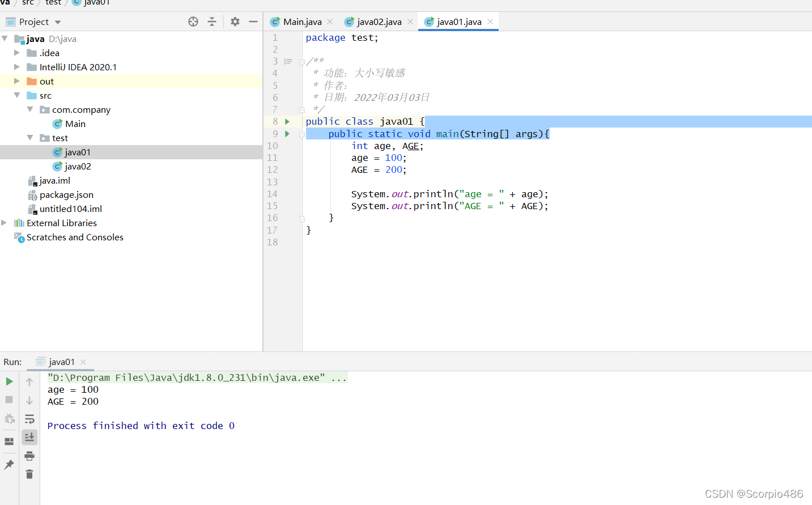Image resolution: width=812 pixels, height=505 pixels.
Task: Click the 'AGE = 200' console output
Action: (x=73, y=401)
